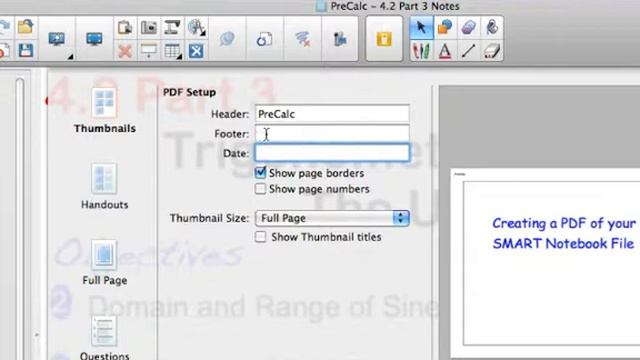Click the text properties icon with the letter A
Image resolution: width=640 pixels, height=360 pixels.
point(196,27)
